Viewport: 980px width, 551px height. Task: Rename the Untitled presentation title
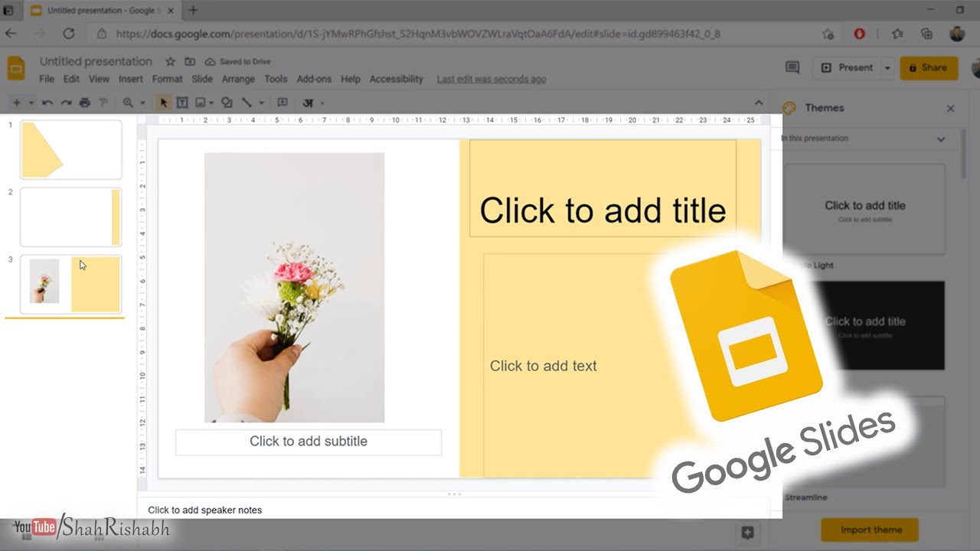(x=96, y=61)
